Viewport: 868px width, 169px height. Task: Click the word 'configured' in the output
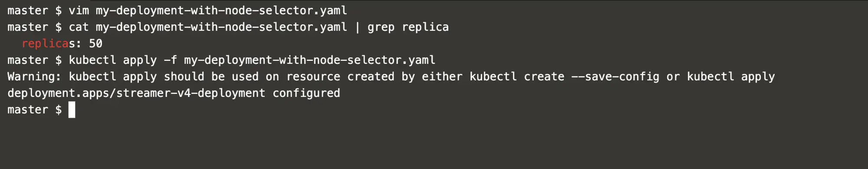pos(306,93)
